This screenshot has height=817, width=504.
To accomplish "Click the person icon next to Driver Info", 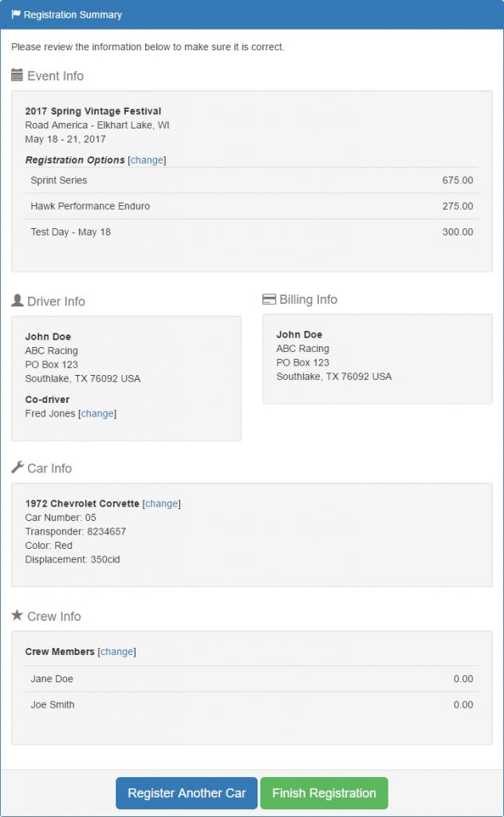I will coord(18,300).
